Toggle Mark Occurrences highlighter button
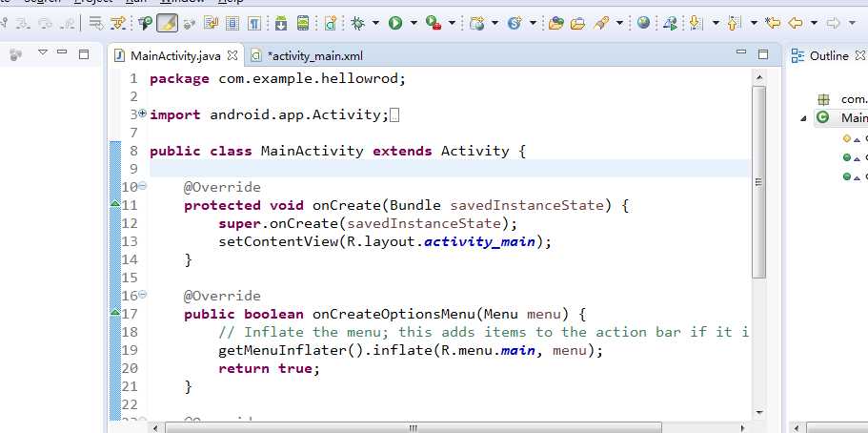This screenshot has height=433, width=868. coord(167,23)
